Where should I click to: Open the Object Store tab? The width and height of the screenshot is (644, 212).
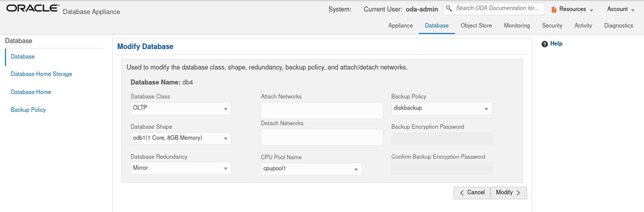(476, 26)
